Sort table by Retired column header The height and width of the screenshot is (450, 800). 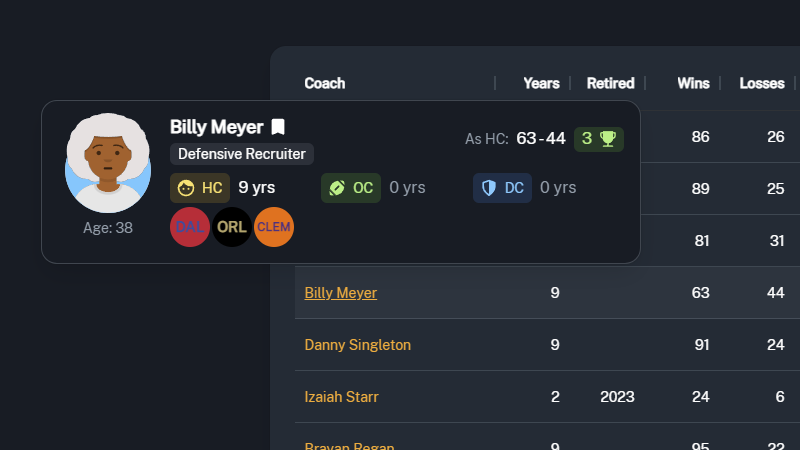[610, 83]
